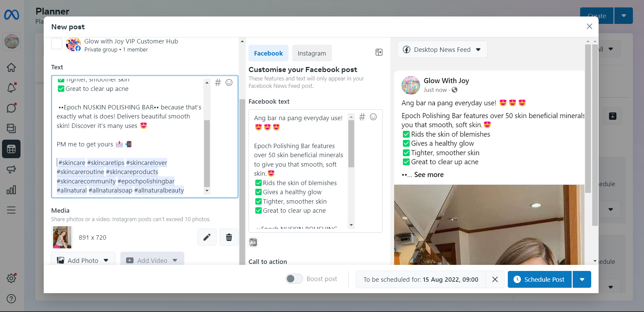Switch to the Facebook tab
This screenshot has height=312, width=644.
coord(268,53)
